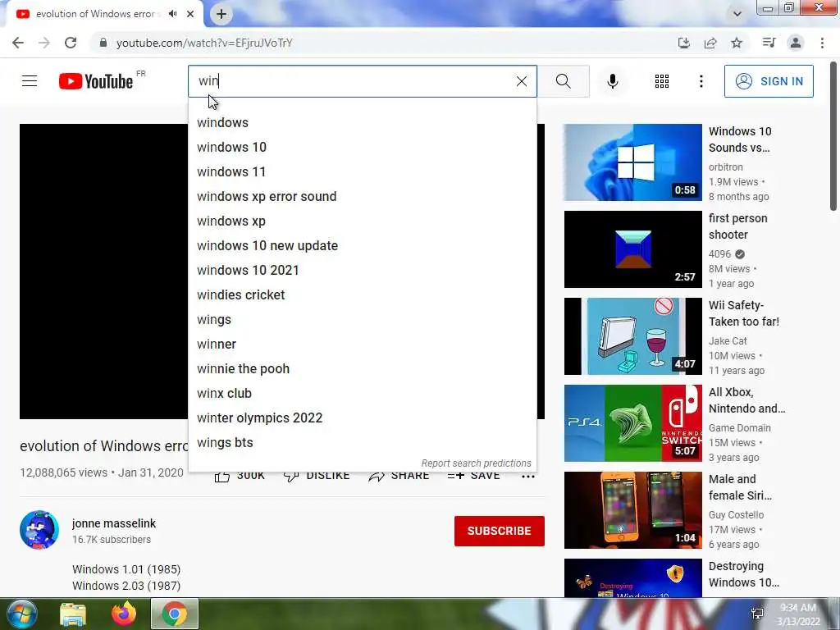Select the 'windows' suggestion
This screenshot has height=630, width=840.
pos(362,123)
